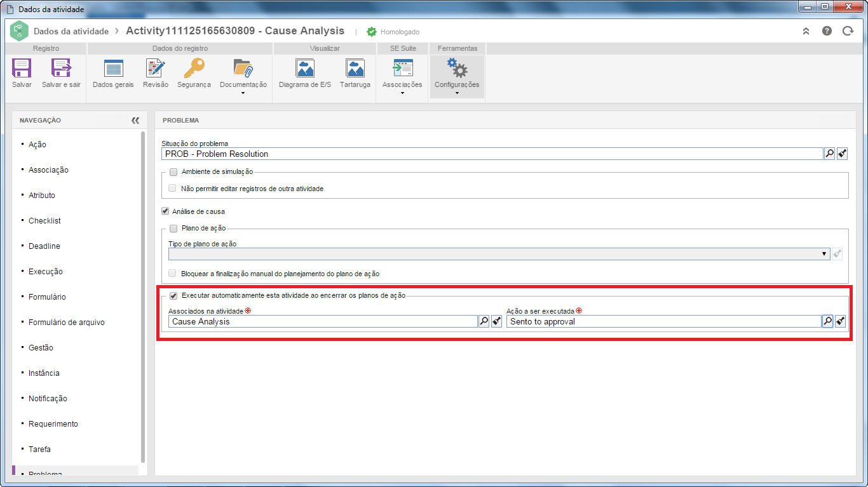Image resolution: width=868 pixels, height=487 pixels.
Task: Clear Associados na atividade eraser icon
Action: (x=496, y=321)
